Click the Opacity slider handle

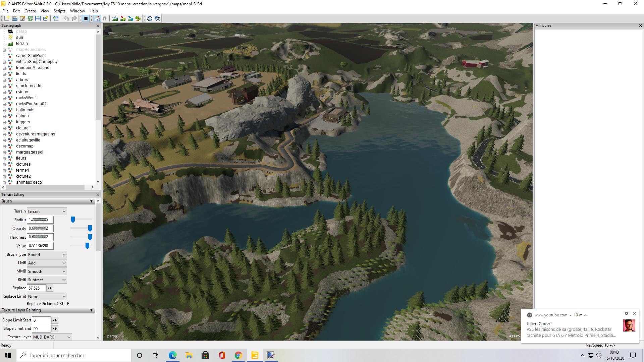[90, 228]
